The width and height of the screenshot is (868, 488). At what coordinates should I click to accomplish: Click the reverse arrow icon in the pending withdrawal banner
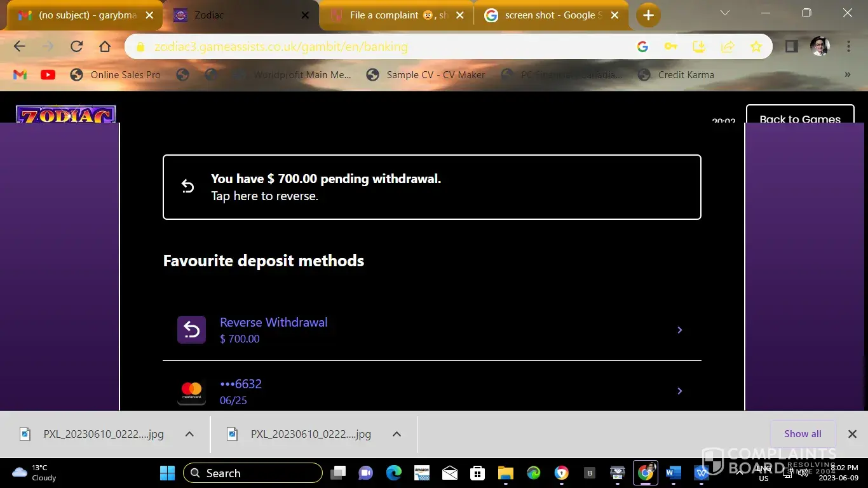click(x=187, y=186)
